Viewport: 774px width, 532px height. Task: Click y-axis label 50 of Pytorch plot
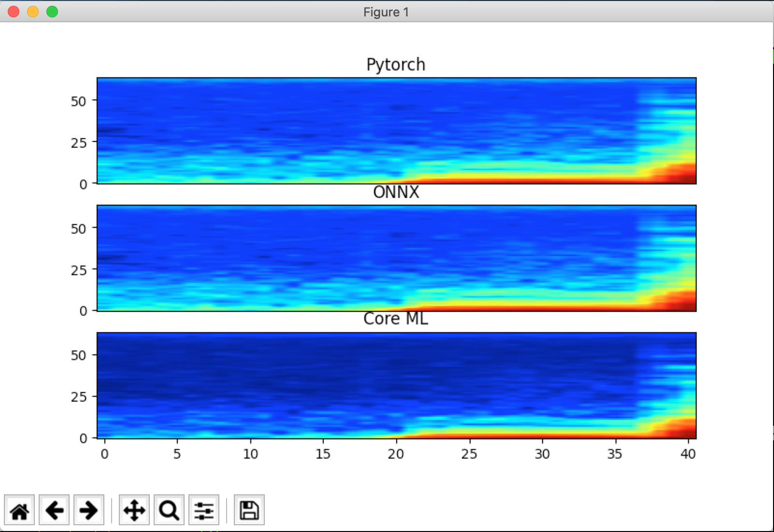[78, 101]
